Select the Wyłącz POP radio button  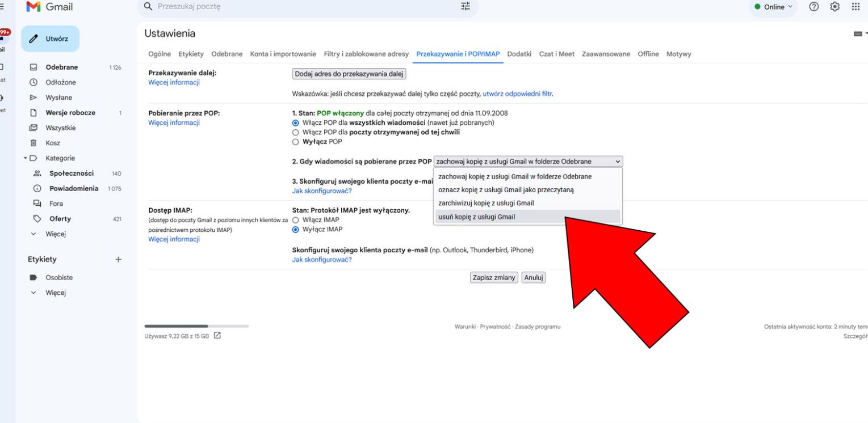(x=295, y=142)
